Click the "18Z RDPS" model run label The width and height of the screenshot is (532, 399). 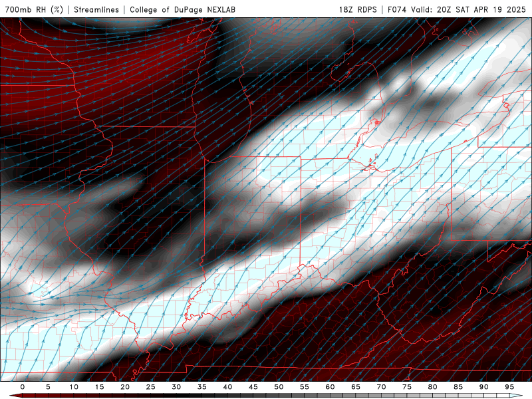tap(358, 9)
